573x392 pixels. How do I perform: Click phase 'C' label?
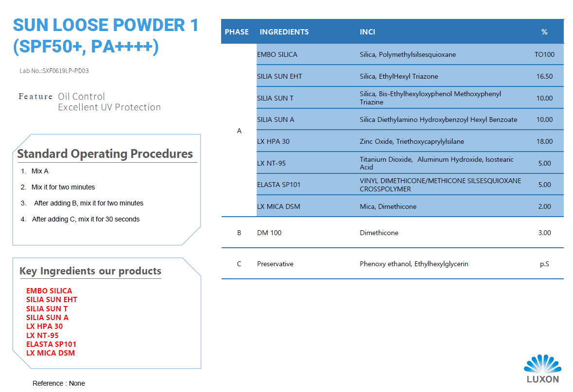239,264
